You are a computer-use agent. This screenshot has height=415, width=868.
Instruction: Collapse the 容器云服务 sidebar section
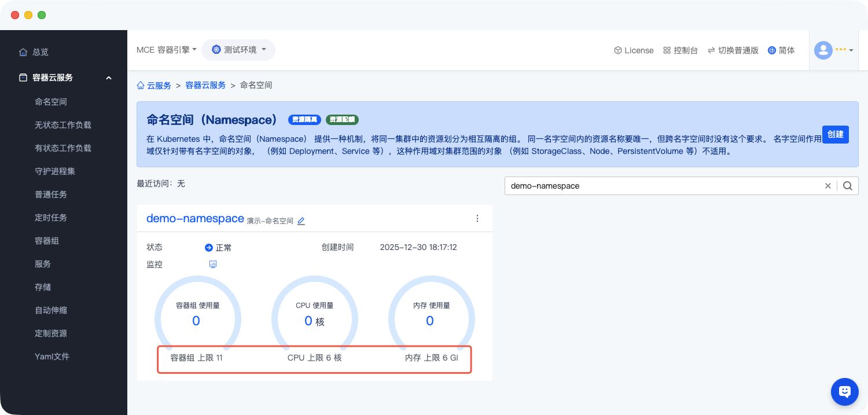click(x=108, y=78)
